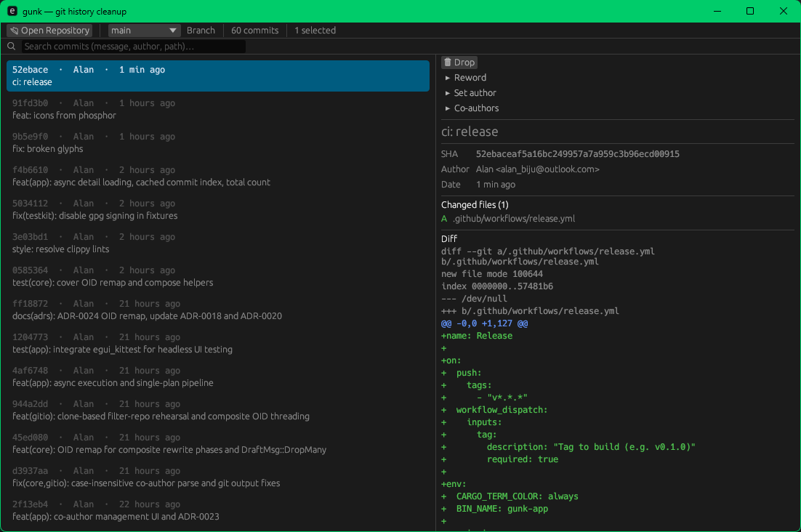Click the '1 selected' indicator
801x532 pixels.
[315, 31]
